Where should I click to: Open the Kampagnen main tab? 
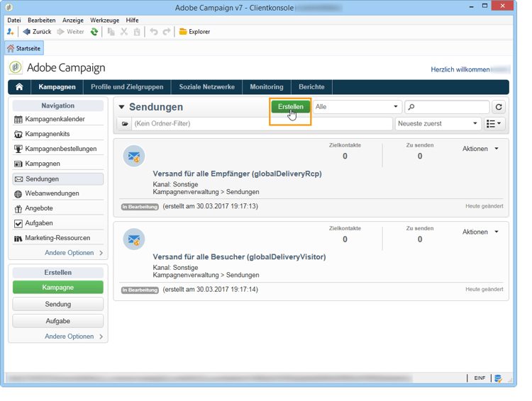pyautogui.click(x=57, y=86)
